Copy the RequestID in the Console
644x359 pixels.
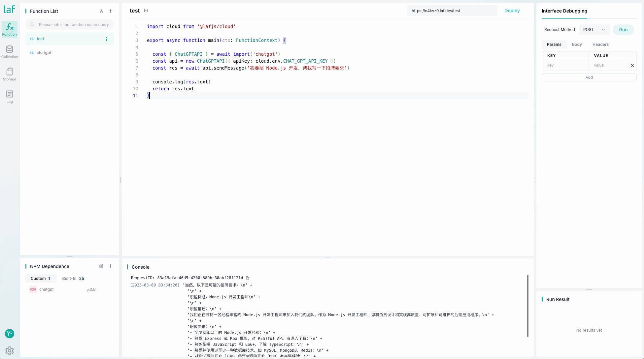tap(248, 278)
